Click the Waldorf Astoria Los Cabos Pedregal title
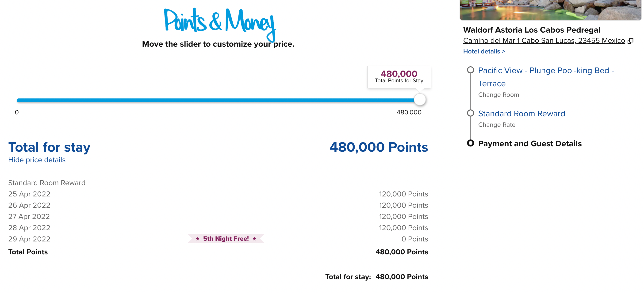644x293 pixels. (x=532, y=30)
